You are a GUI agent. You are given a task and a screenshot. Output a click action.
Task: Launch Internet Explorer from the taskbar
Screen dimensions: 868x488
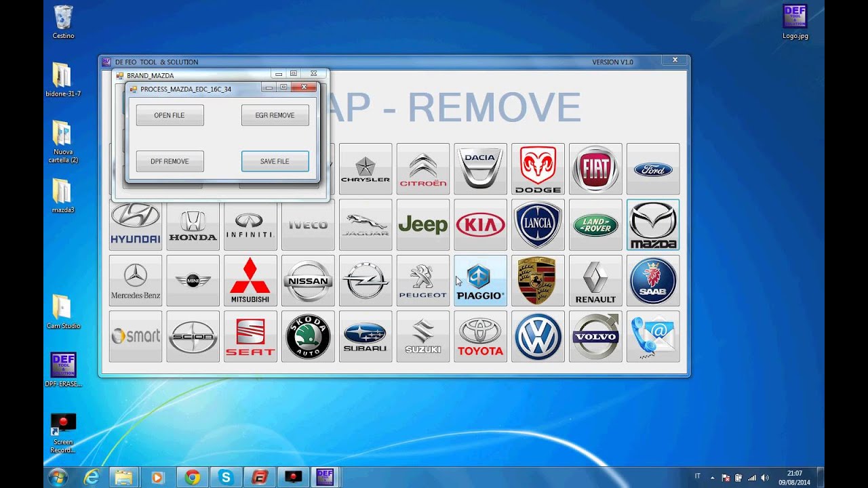pos(91,477)
